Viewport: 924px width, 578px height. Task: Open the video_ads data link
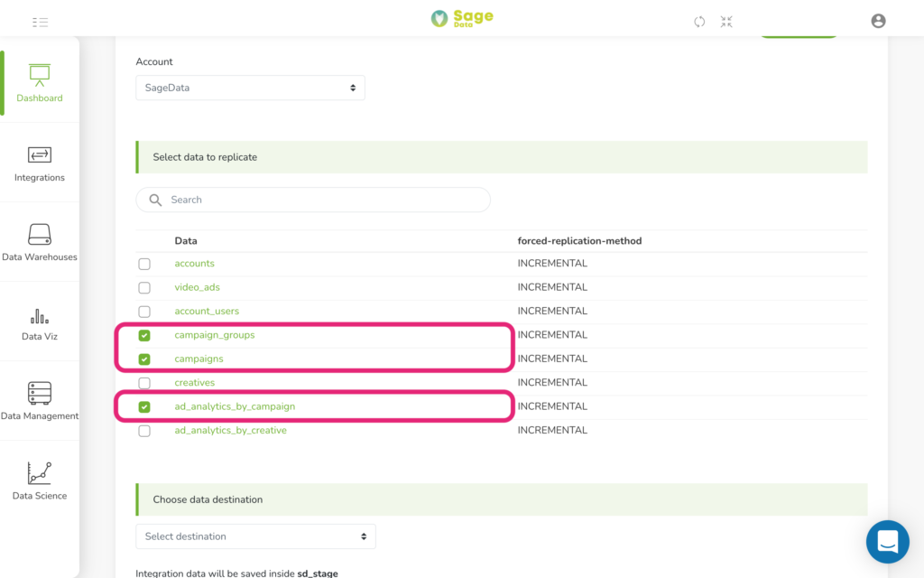pyautogui.click(x=197, y=287)
